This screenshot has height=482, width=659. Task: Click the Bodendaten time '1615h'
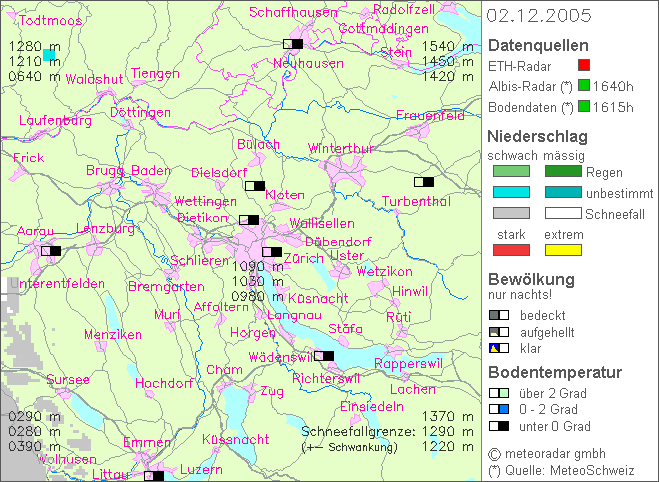coord(613,107)
